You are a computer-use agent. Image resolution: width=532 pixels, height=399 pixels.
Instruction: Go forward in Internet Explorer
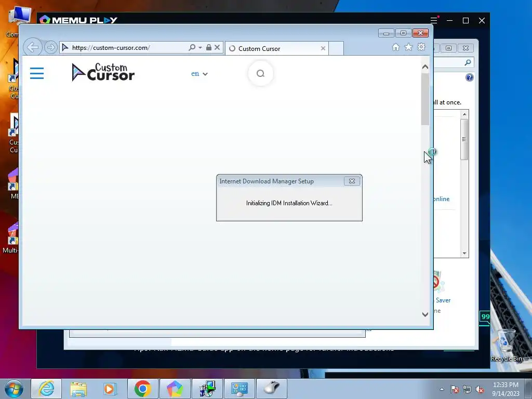pos(51,47)
